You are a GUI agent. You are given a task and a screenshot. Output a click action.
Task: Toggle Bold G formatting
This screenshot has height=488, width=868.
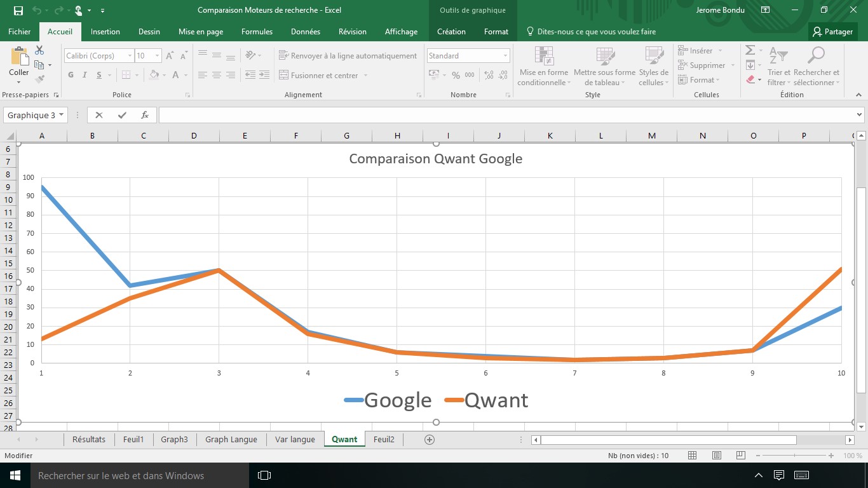[71, 75]
